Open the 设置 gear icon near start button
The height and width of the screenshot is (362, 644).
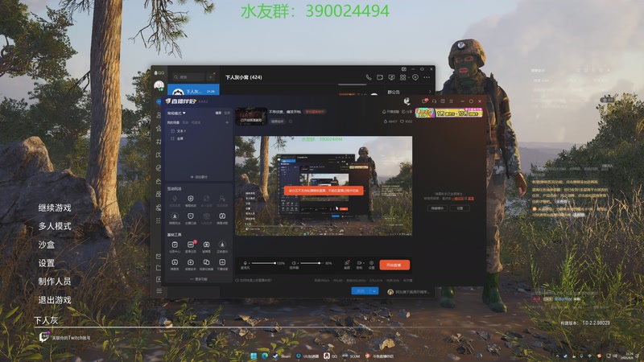coord(371,265)
